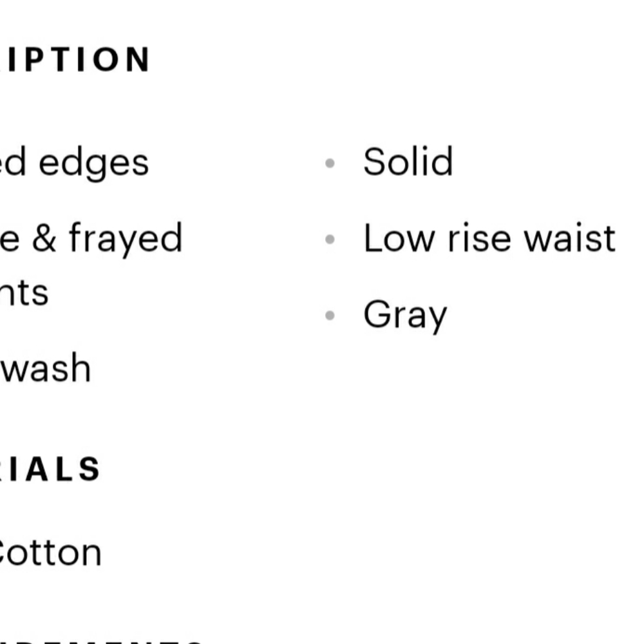The width and height of the screenshot is (644, 644).
Task: Click the "wash" list item text
Action: click(45, 369)
